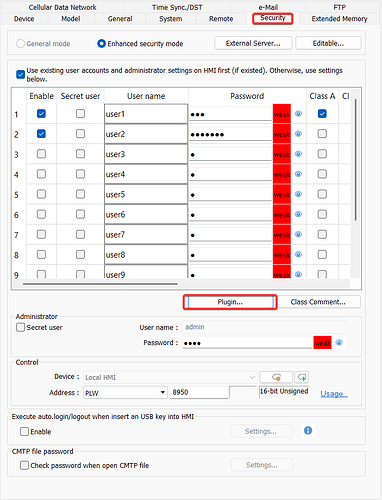Click the device tag library icon
382x500 pixels.
(x=276, y=377)
